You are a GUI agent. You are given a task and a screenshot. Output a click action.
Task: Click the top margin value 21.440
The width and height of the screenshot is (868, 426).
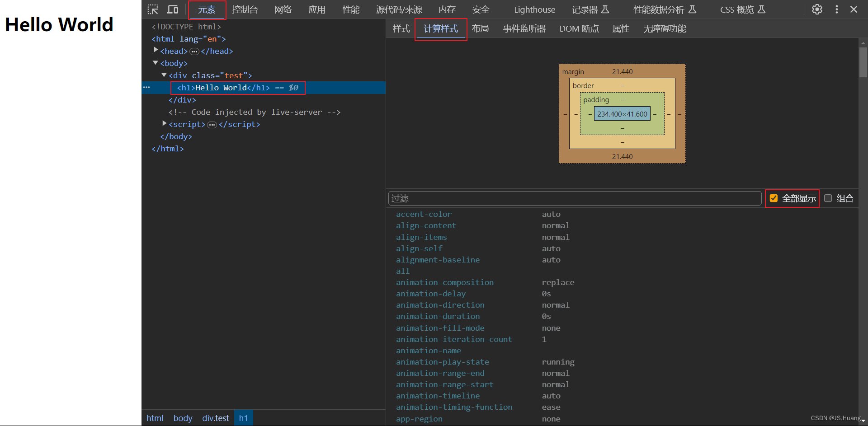[x=622, y=72]
